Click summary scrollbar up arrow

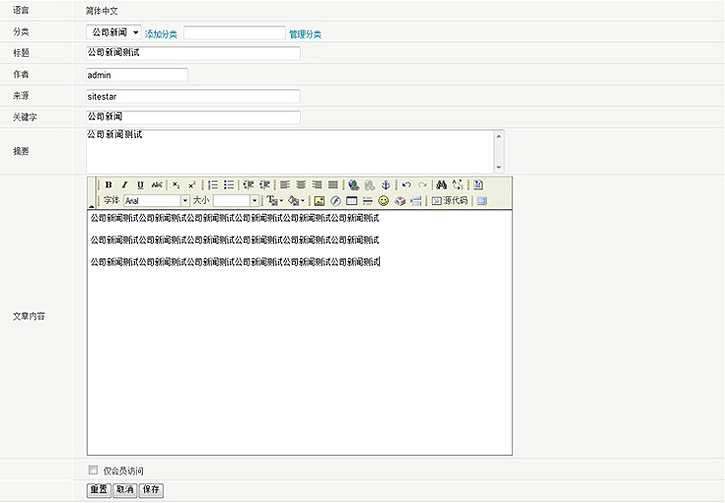point(499,136)
